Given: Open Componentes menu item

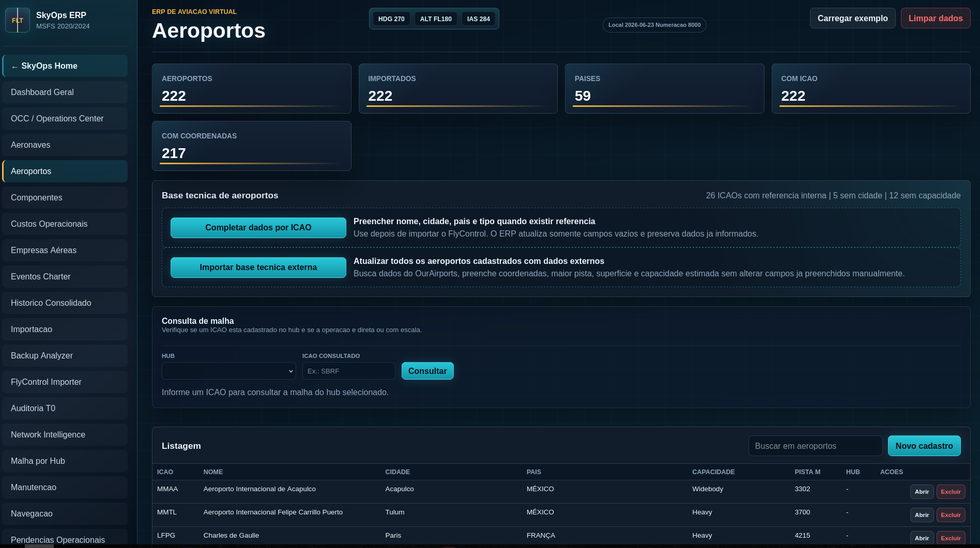Looking at the screenshot, I should pyautogui.click(x=65, y=198).
